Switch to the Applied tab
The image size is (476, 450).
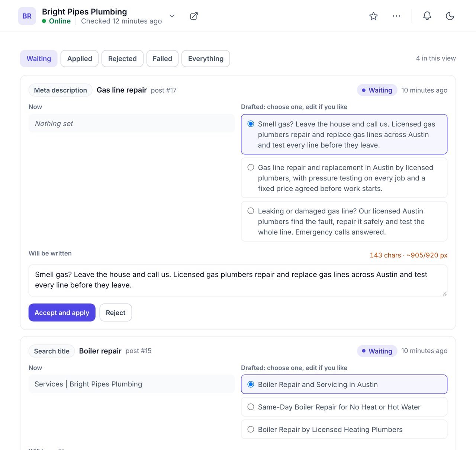(x=80, y=58)
